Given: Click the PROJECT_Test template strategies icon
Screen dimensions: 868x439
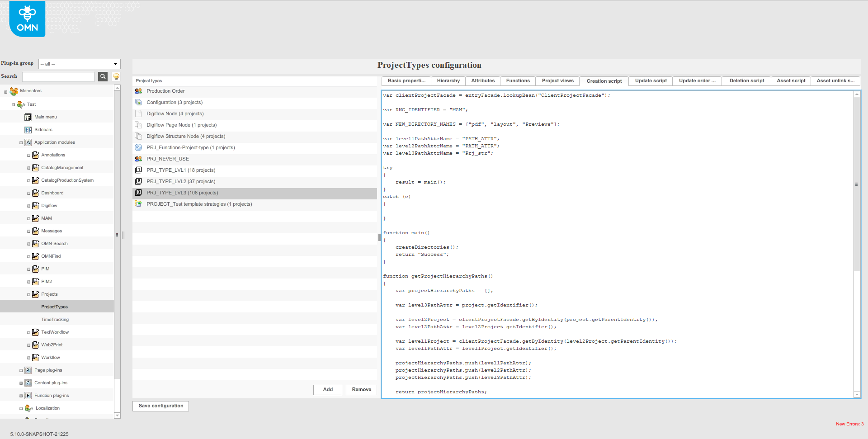Looking at the screenshot, I should [x=138, y=204].
